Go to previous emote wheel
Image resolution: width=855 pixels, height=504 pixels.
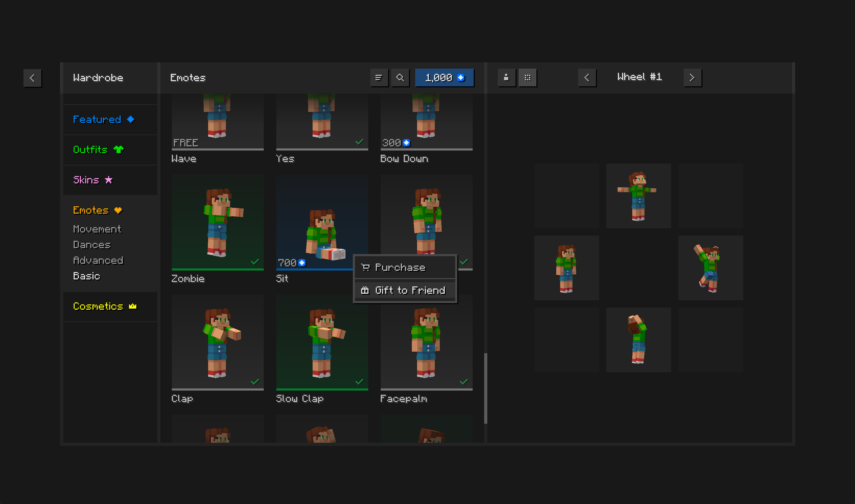587,78
